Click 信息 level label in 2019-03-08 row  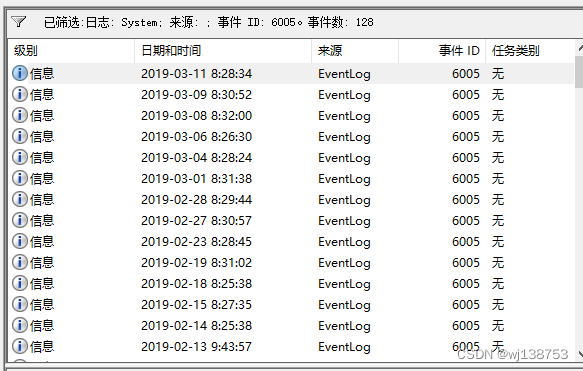[42, 115]
